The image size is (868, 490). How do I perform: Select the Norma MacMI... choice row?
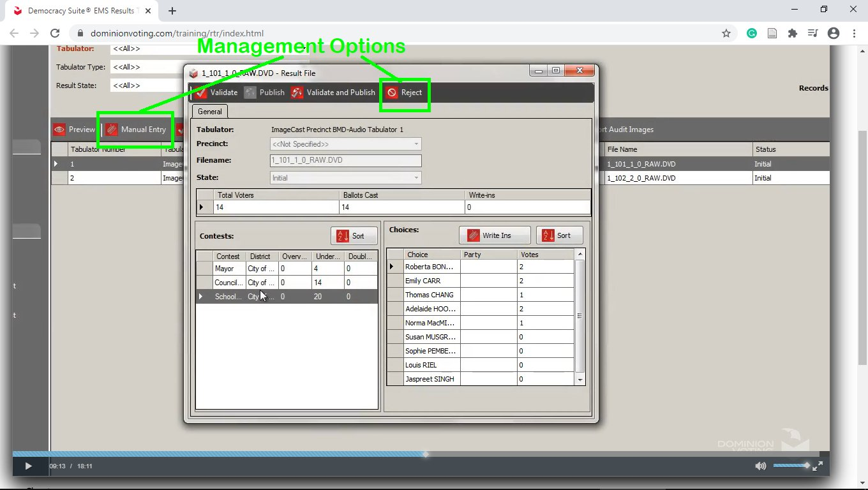point(481,323)
